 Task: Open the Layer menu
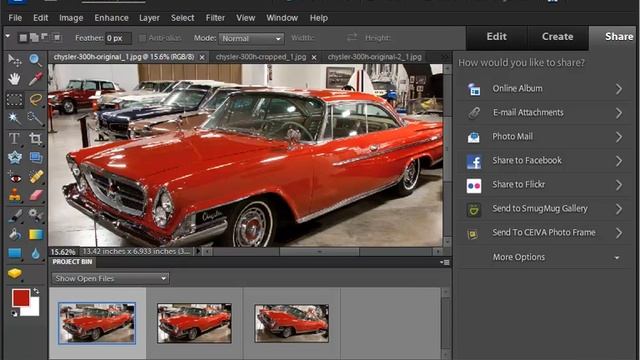[x=149, y=18]
